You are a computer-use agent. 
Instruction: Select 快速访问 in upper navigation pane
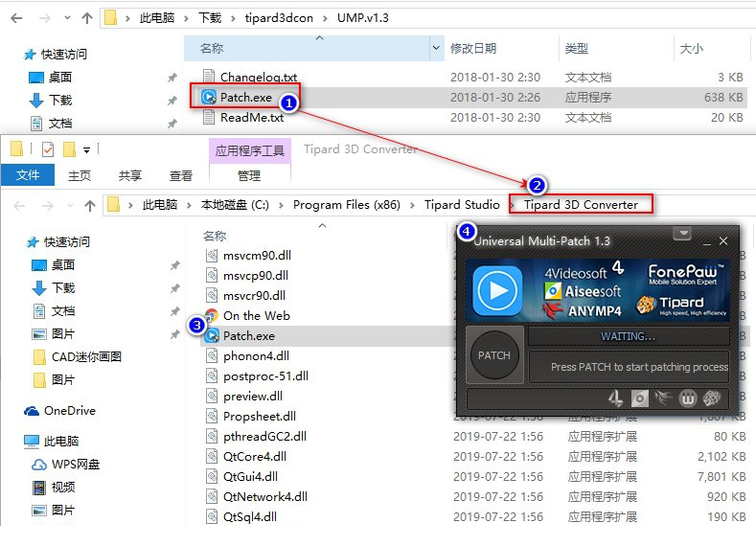(56, 55)
